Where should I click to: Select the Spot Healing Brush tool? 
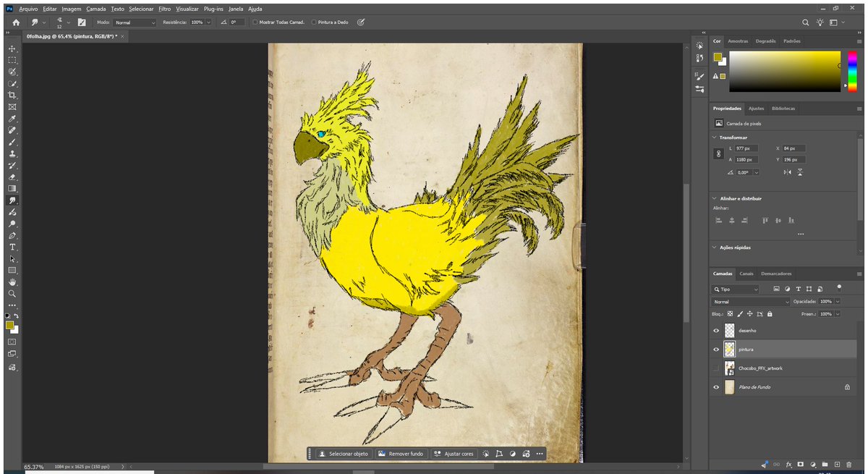(12, 130)
